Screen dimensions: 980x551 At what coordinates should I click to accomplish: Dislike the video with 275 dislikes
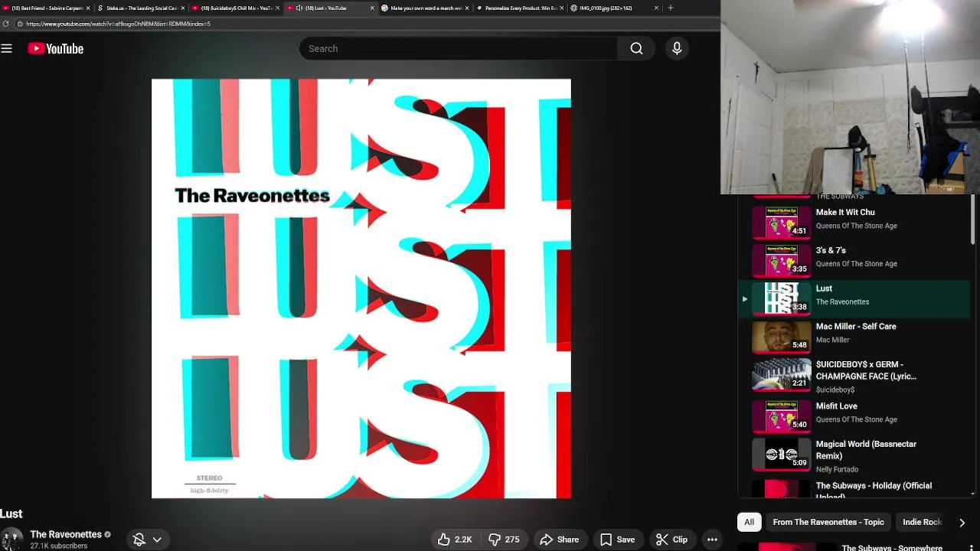tap(504, 540)
